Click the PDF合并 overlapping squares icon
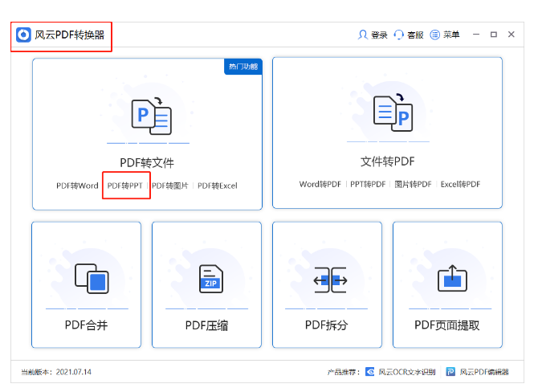This screenshot has height=392, width=534. (x=92, y=279)
